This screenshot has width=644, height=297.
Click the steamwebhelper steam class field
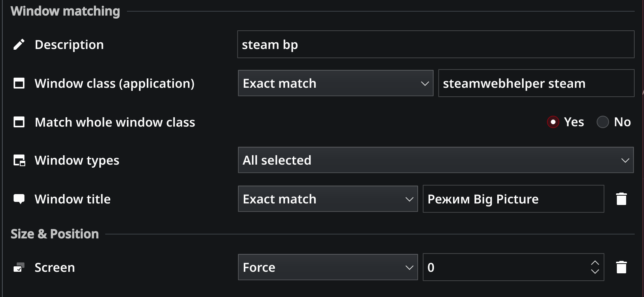pos(536,83)
